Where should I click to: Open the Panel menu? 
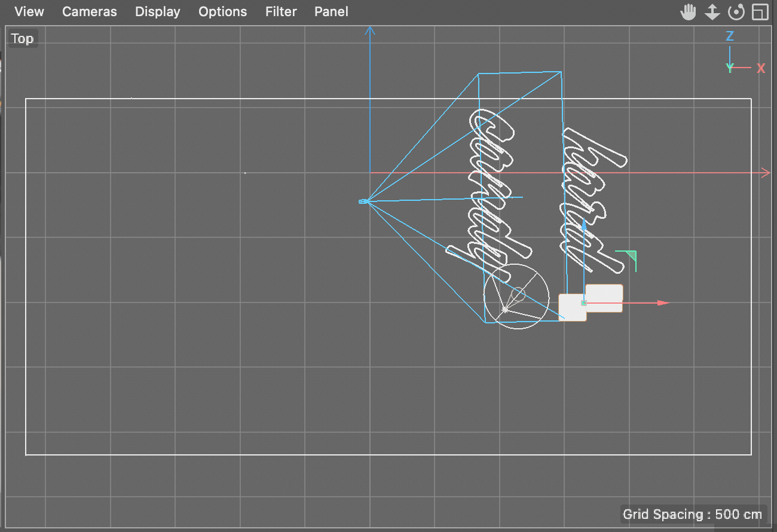coord(331,11)
